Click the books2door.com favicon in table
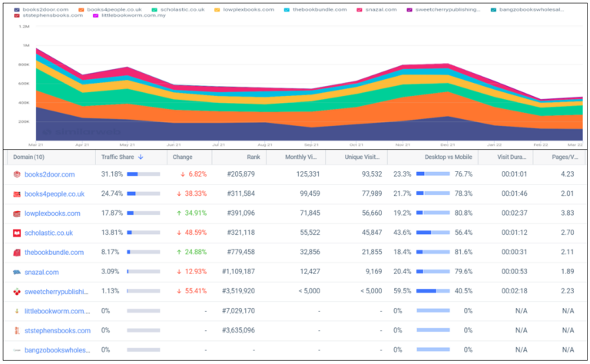 [x=17, y=174]
